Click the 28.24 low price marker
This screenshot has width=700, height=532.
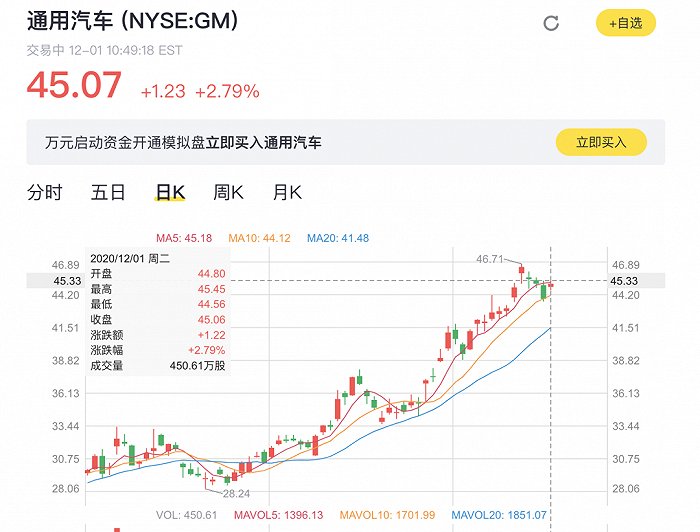point(236,494)
